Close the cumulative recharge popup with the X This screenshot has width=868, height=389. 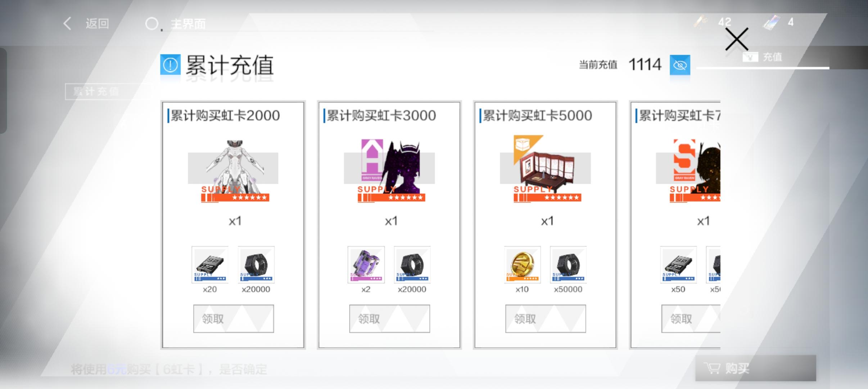click(x=737, y=39)
